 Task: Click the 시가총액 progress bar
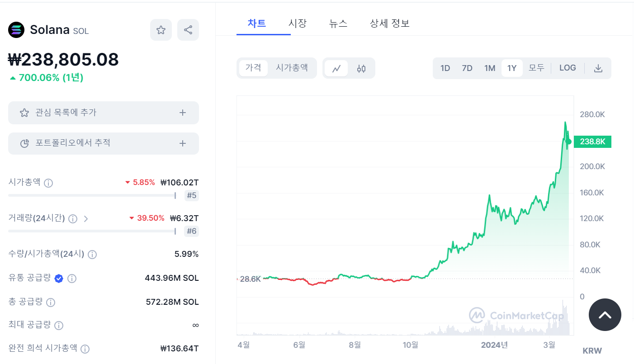[90, 195]
